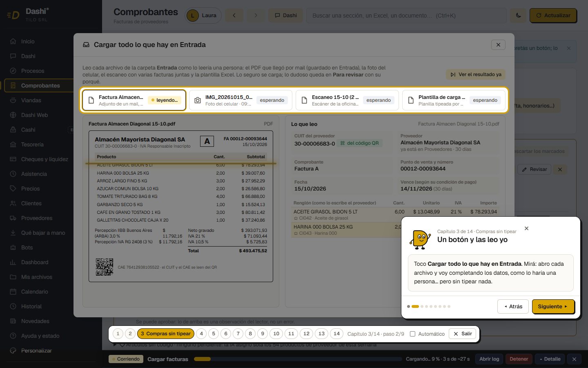Jump to tutorial chapter 4

pyautogui.click(x=201, y=334)
